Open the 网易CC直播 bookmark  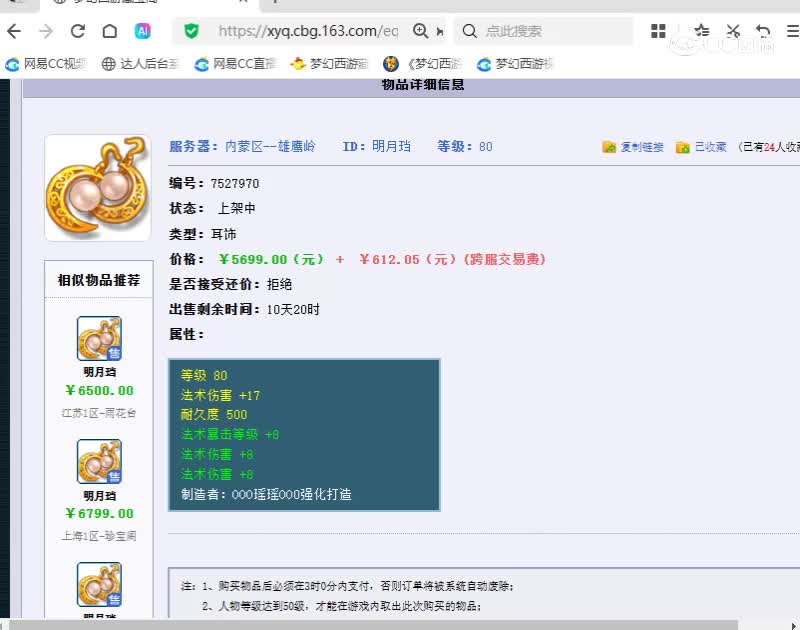point(235,64)
